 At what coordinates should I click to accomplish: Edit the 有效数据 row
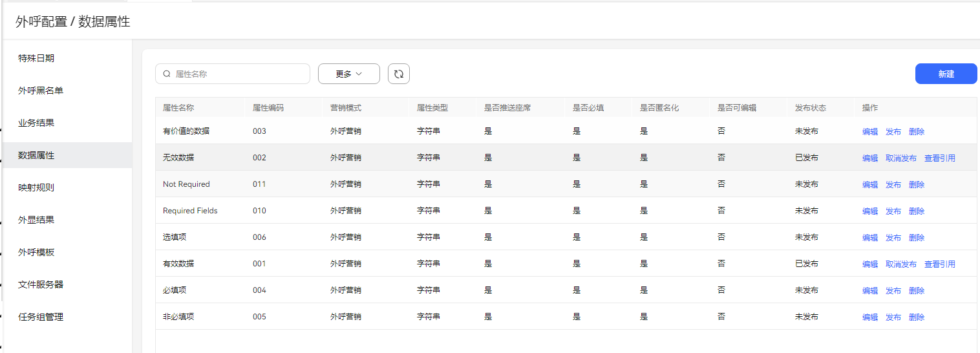(870, 264)
